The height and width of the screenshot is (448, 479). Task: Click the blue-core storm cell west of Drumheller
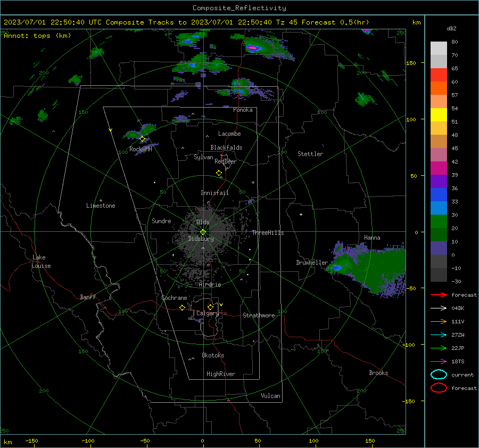[337, 267]
